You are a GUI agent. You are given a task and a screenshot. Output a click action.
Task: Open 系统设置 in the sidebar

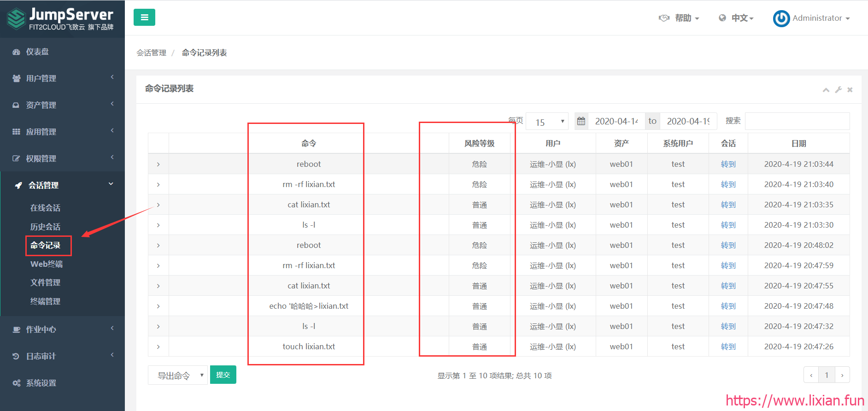tap(62, 383)
